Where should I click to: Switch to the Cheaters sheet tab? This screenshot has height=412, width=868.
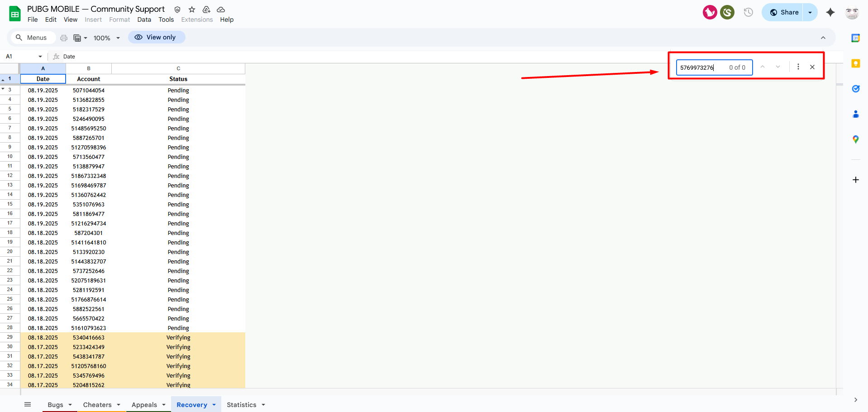tap(97, 405)
